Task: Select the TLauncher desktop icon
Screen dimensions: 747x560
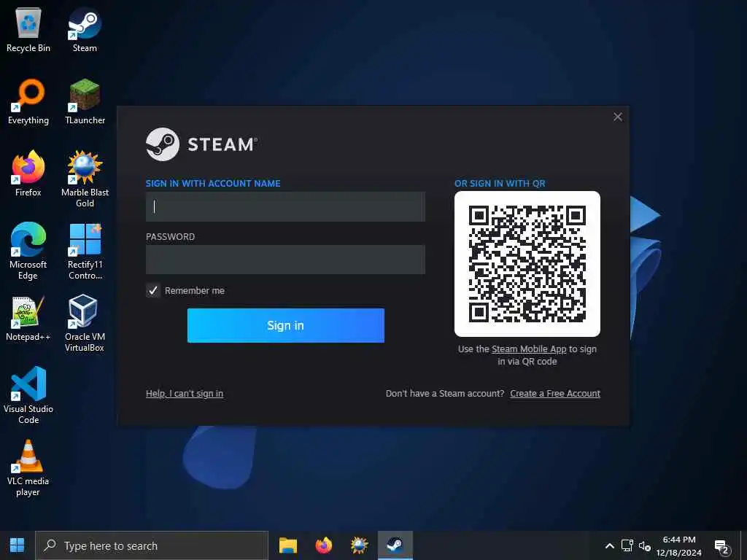Action: coord(85,102)
